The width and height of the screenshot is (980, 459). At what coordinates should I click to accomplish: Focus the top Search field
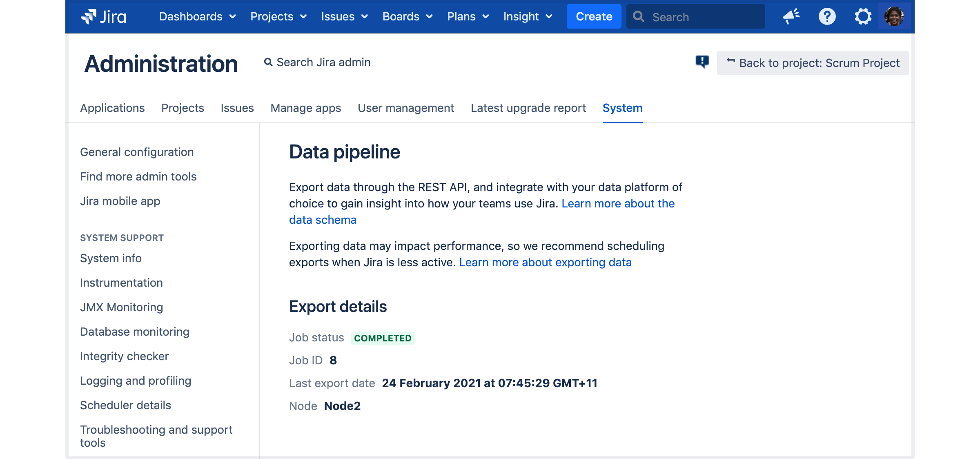[x=696, y=17]
